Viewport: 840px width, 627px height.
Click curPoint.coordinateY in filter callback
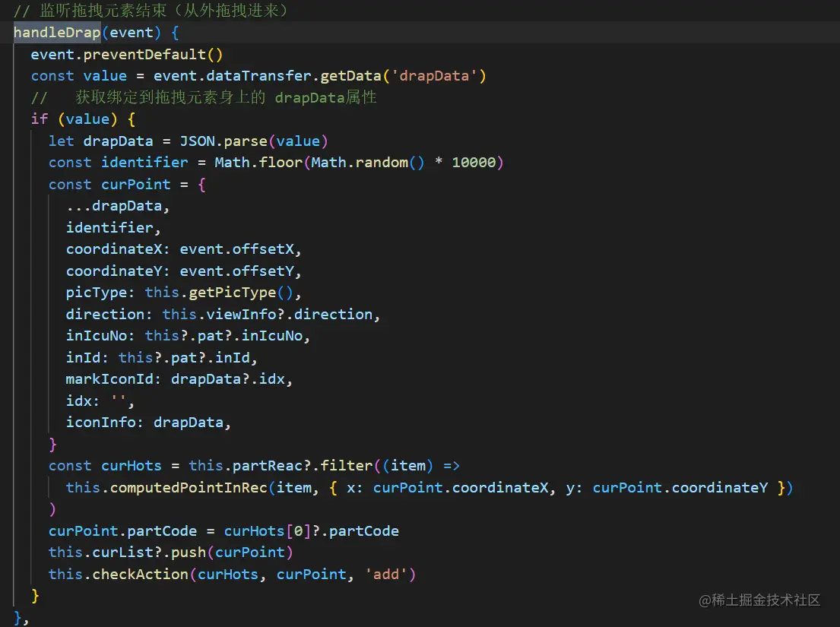[x=680, y=488]
